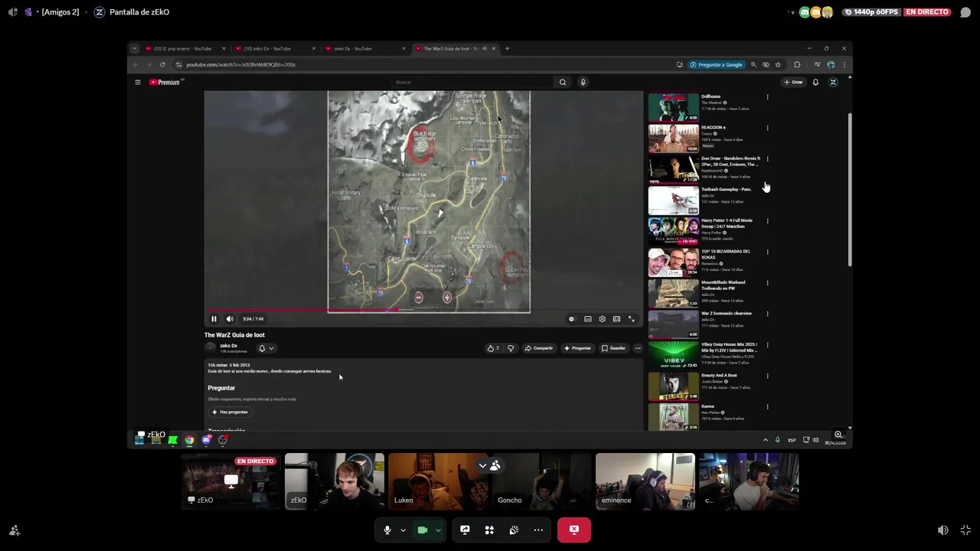This screenshot has height=551, width=980.
Task: Open Discord activities launcher icon
Action: pos(489,530)
